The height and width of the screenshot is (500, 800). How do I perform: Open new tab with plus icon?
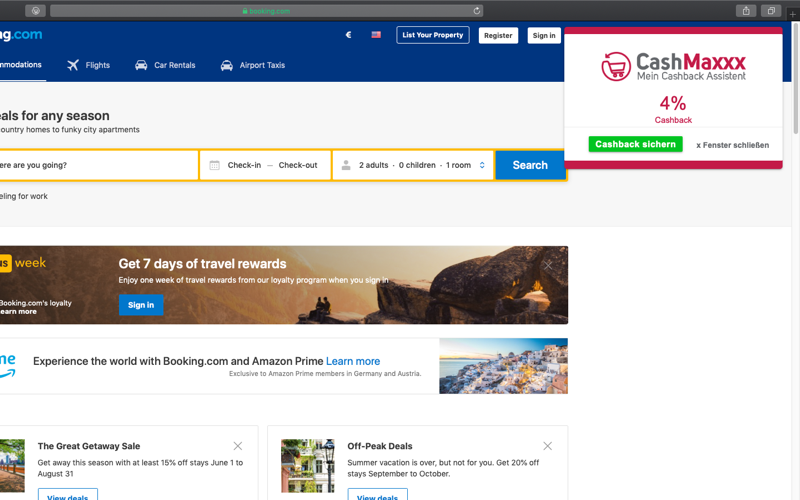click(792, 14)
